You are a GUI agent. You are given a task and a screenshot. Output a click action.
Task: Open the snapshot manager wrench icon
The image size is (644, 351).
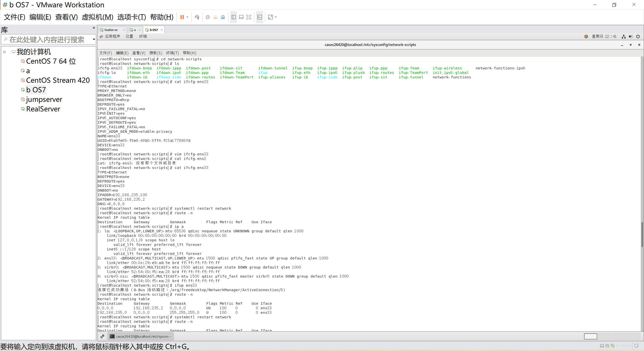[223, 17]
